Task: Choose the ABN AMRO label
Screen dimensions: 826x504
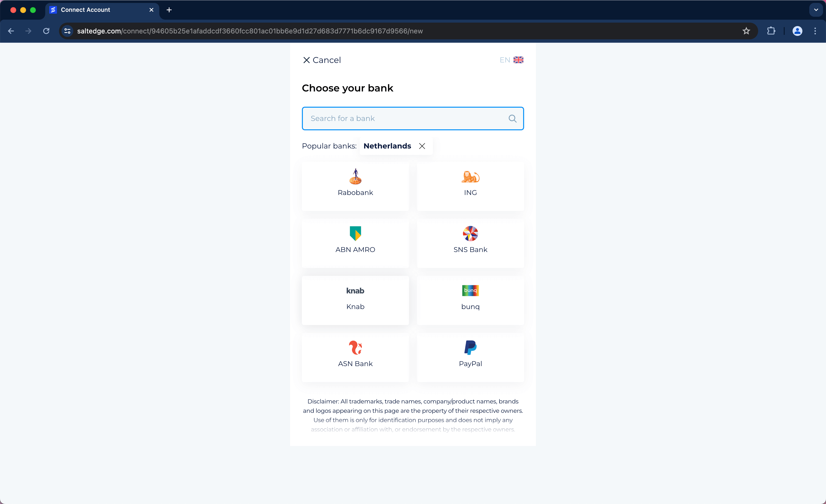Action: point(355,250)
